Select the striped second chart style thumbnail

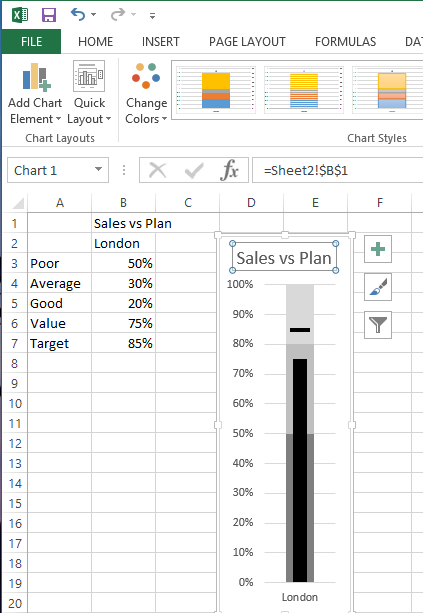(304, 90)
